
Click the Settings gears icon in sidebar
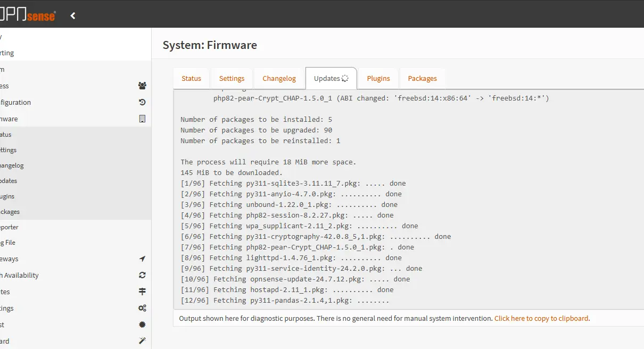pyautogui.click(x=142, y=308)
